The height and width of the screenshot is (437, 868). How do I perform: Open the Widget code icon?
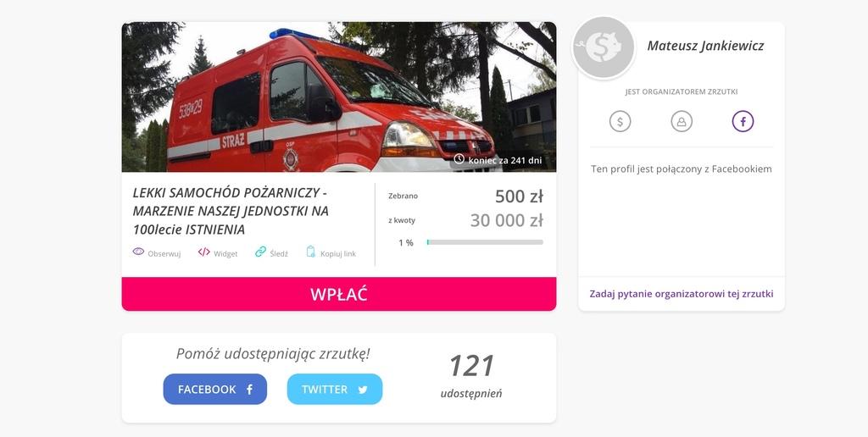click(203, 252)
